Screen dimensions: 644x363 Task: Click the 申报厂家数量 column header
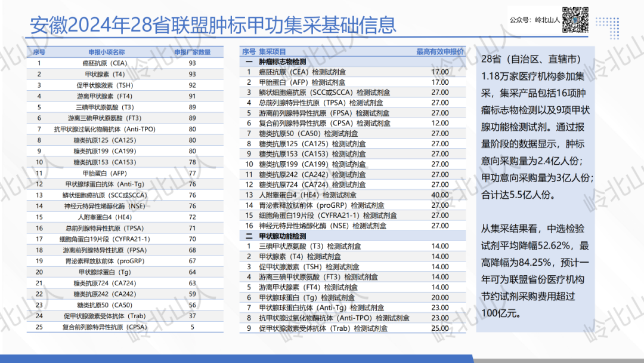(x=192, y=53)
